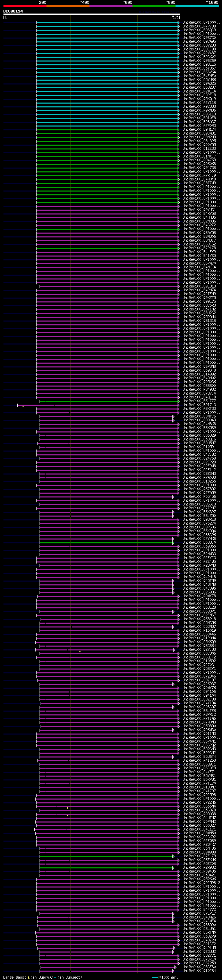Click the UniRef100_B9H1C4 label
Viewport: 222px width, 980px height.
click(199, 130)
